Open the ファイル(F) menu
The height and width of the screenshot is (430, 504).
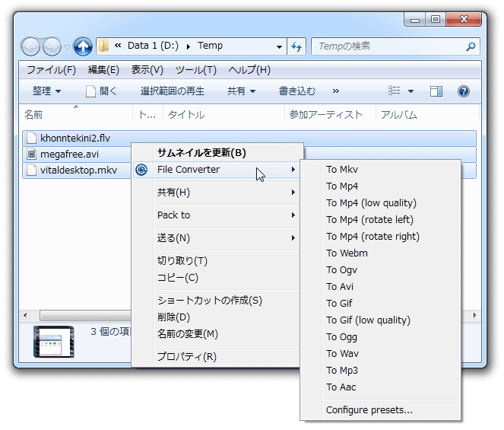[x=51, y=70]
